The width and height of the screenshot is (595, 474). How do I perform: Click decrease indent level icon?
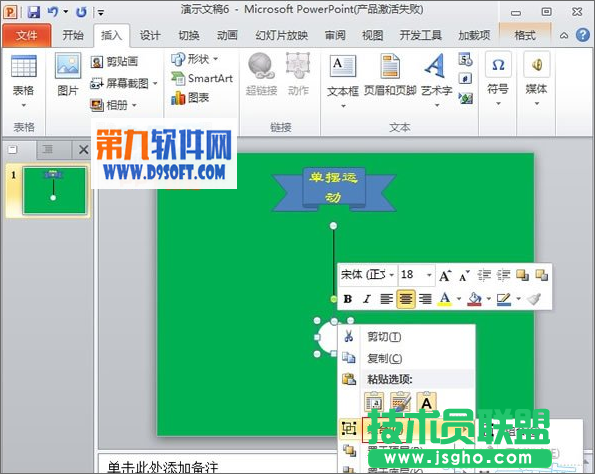[484, 275]
